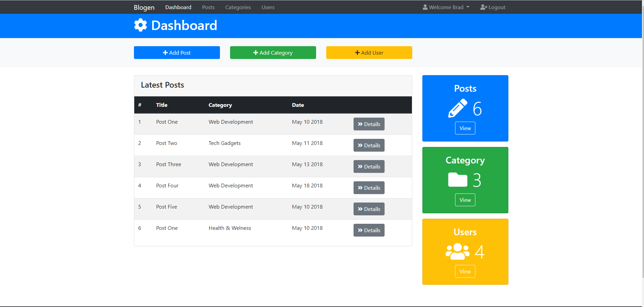Viewport: 644px width, 307px height.
Task: Click the gear icon beside Dashboard heading
Action: 140,25
